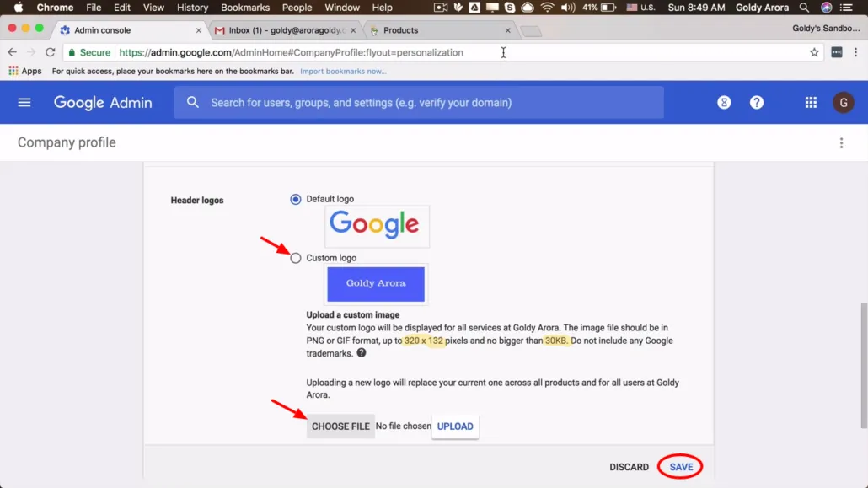Open the Chrome Edit menu
868x488 pixels.
click(x=122, y=8)
